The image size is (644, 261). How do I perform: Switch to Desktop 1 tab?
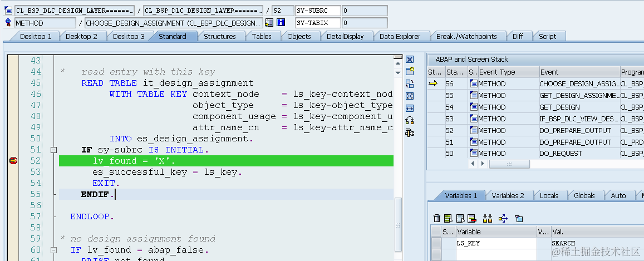pyautogui.click(x=36, y=36)
